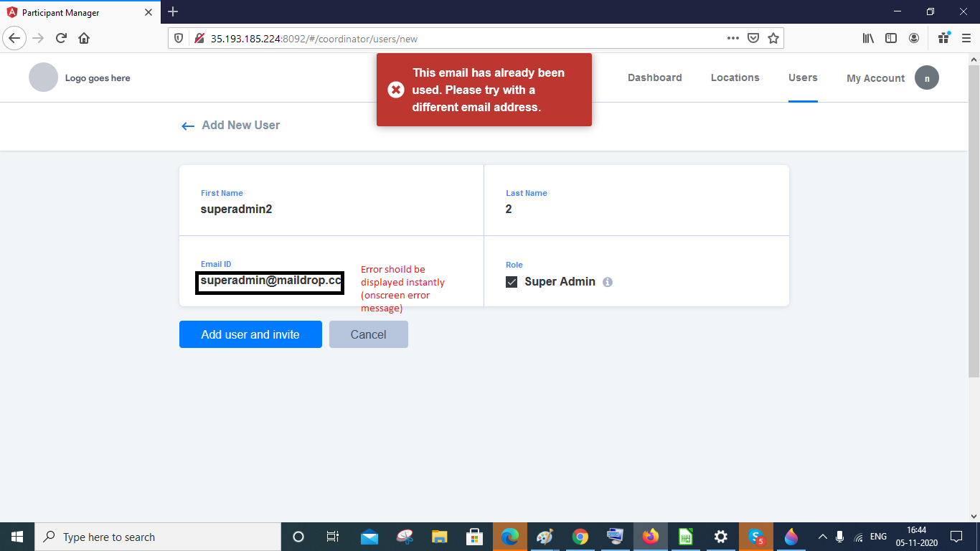Screen dimensions: 980x551
Task: Click the user avatar circle beside My Account
Action: [927, 77]
